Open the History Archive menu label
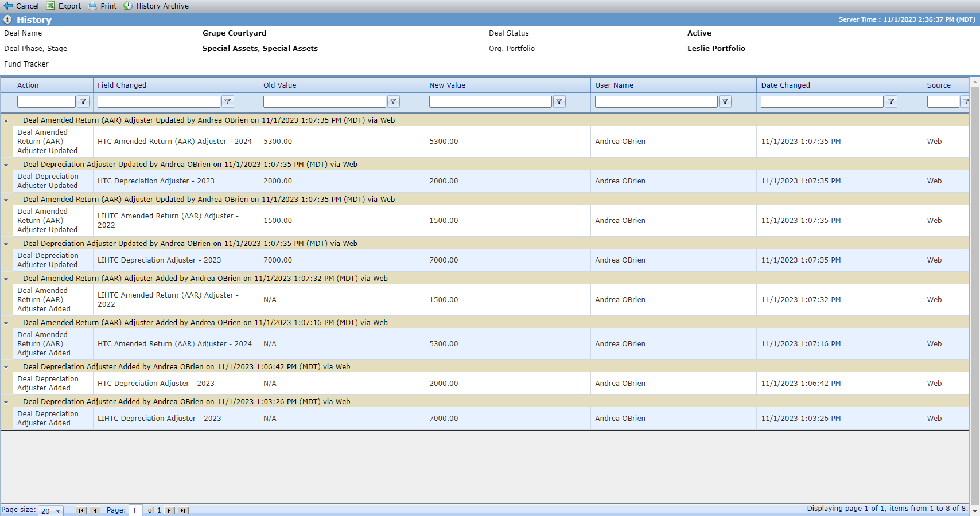Image resolution: width=980 pixels, height=516 pixels. click(162, 6)
